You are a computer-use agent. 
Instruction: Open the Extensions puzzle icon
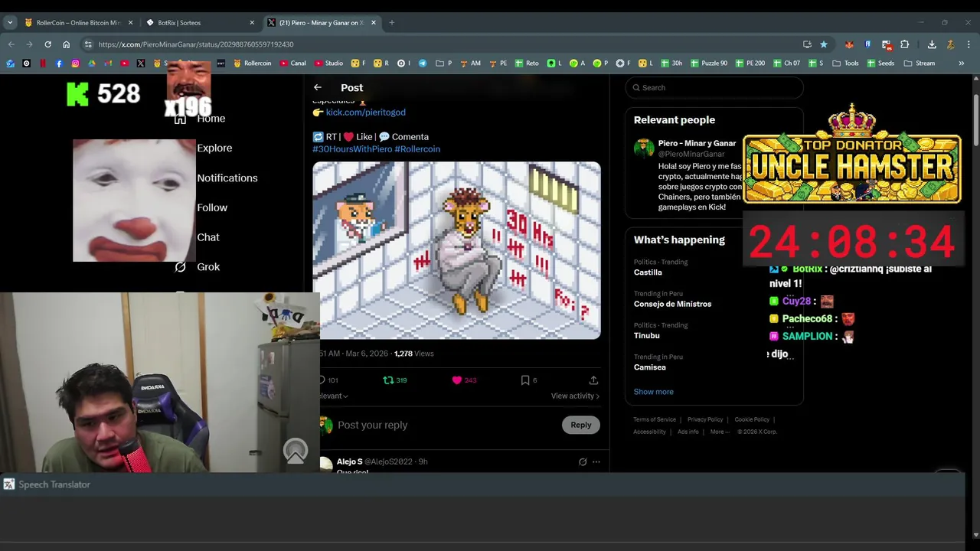pos(905,44)
